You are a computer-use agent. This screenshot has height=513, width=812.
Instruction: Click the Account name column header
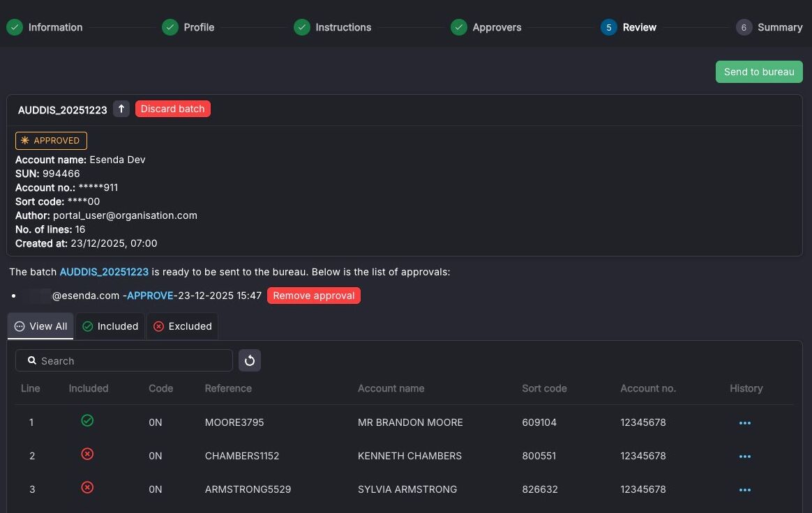391,388
